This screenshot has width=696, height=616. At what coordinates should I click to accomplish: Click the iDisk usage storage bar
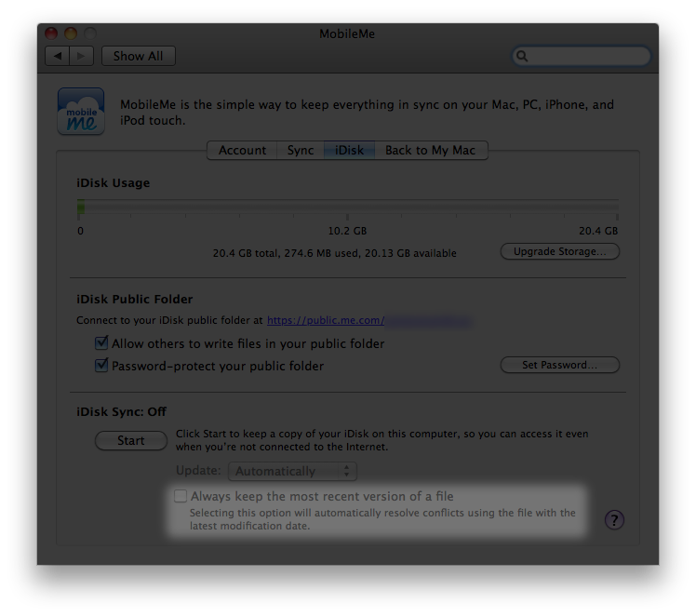348,207
